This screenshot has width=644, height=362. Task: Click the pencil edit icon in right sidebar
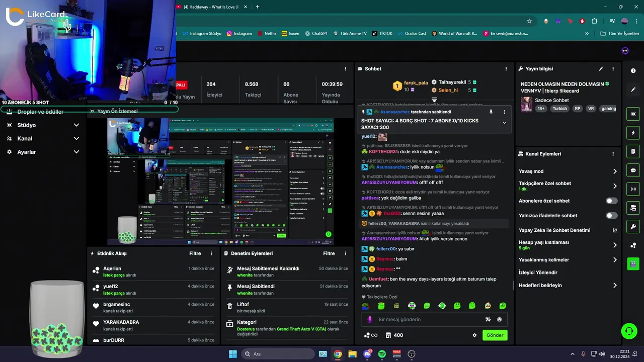pyautogui.click(x=633, y=89)
